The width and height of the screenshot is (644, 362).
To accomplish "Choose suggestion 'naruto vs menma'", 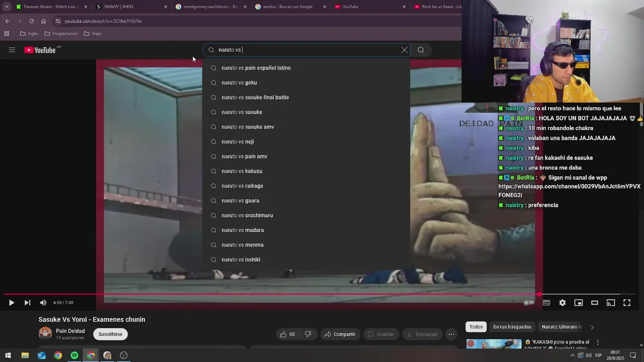I will [x=306, y=245].
